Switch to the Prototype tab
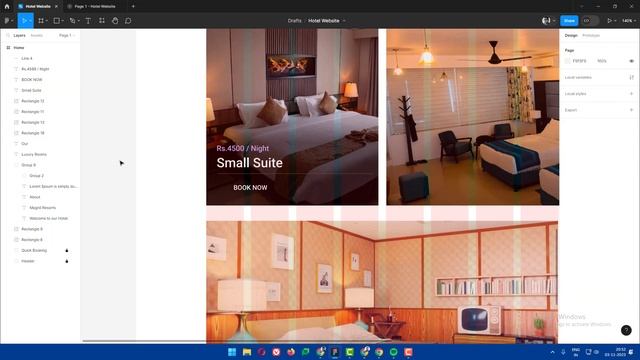The image size is (640, 360). (x=591, y=36)
